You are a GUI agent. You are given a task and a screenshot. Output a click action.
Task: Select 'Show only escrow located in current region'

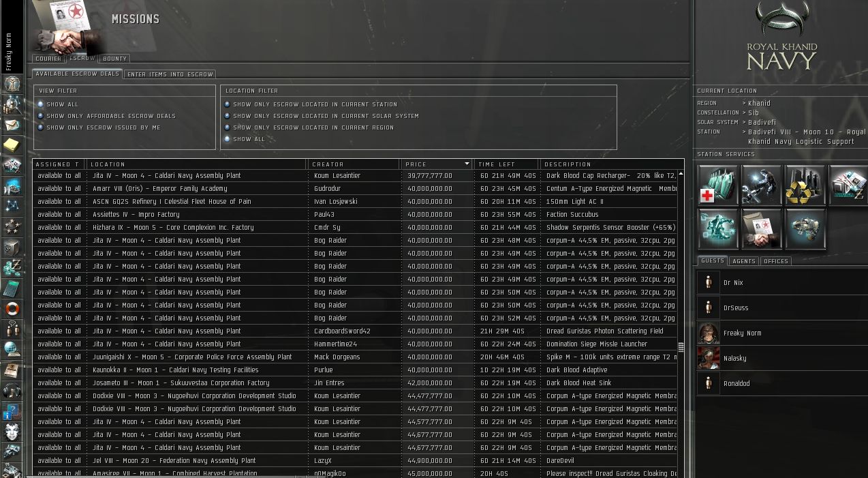pyautogui.click(x=228, y=128)
